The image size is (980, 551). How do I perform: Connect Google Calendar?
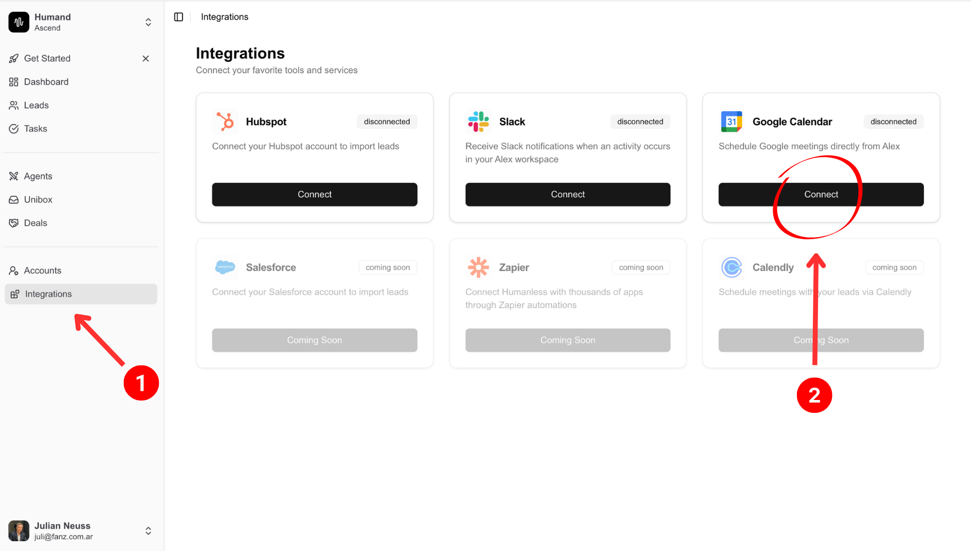click(821, 194)
